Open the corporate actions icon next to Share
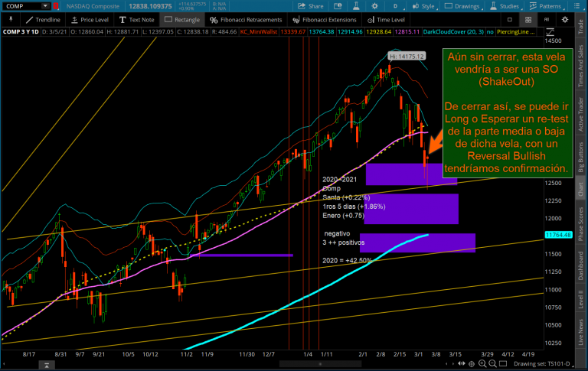The height and width of the screenshot is (371, 588). click(x=338, y=6)
